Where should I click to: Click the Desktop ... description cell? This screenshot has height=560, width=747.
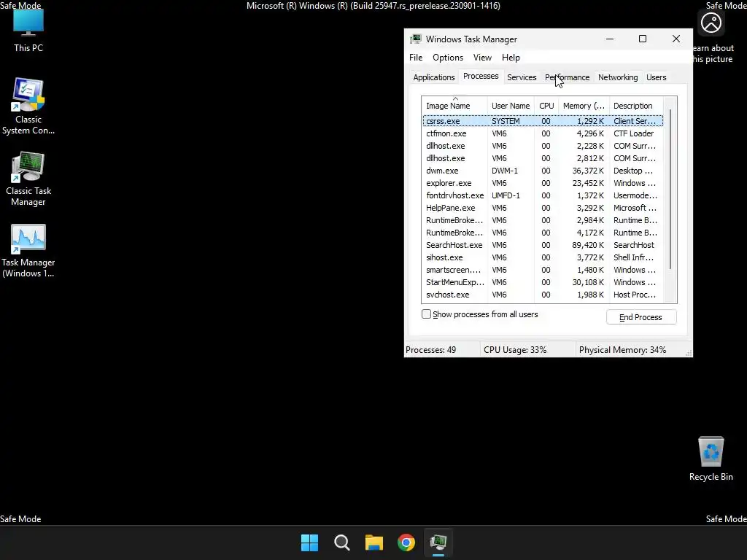(633, 171)
